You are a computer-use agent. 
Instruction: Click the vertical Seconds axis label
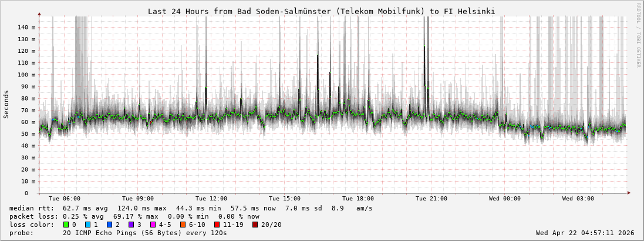[6, 104]
